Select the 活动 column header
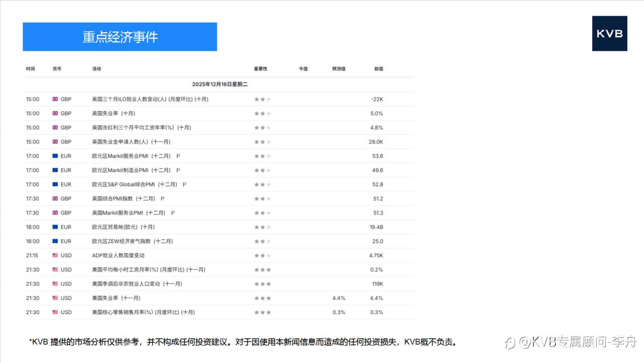 (96, 68)
